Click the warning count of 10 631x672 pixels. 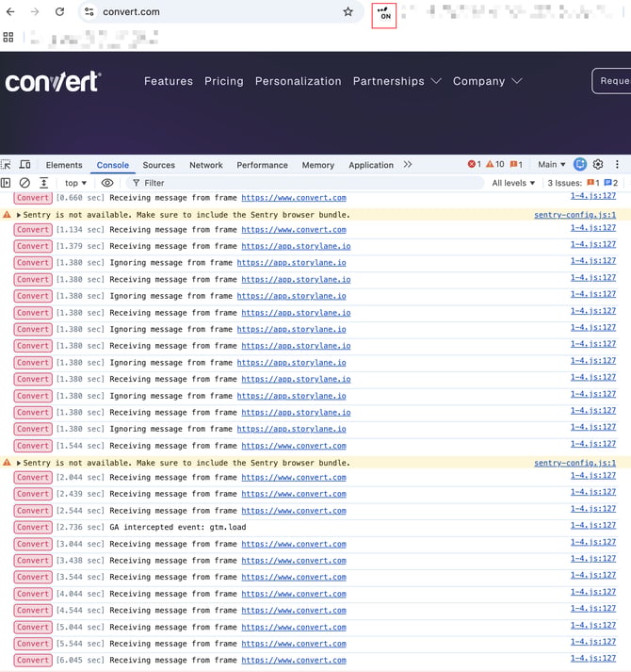click(x=495, y=164)
